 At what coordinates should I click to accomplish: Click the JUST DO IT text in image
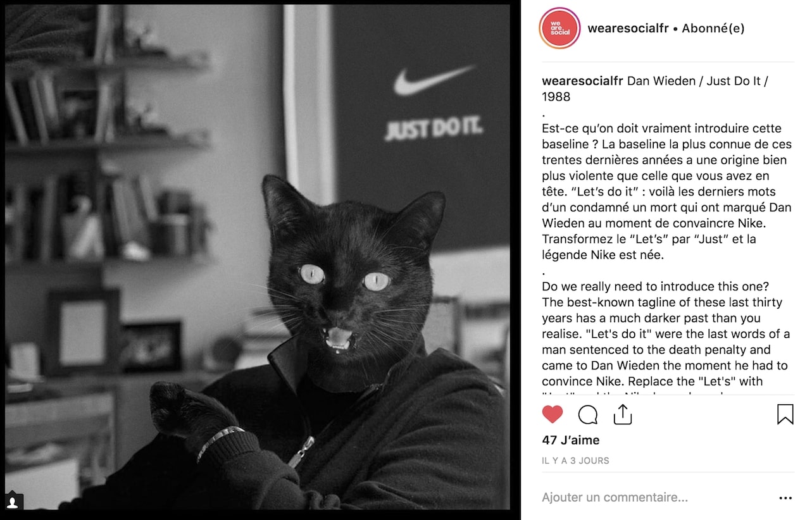434,129
